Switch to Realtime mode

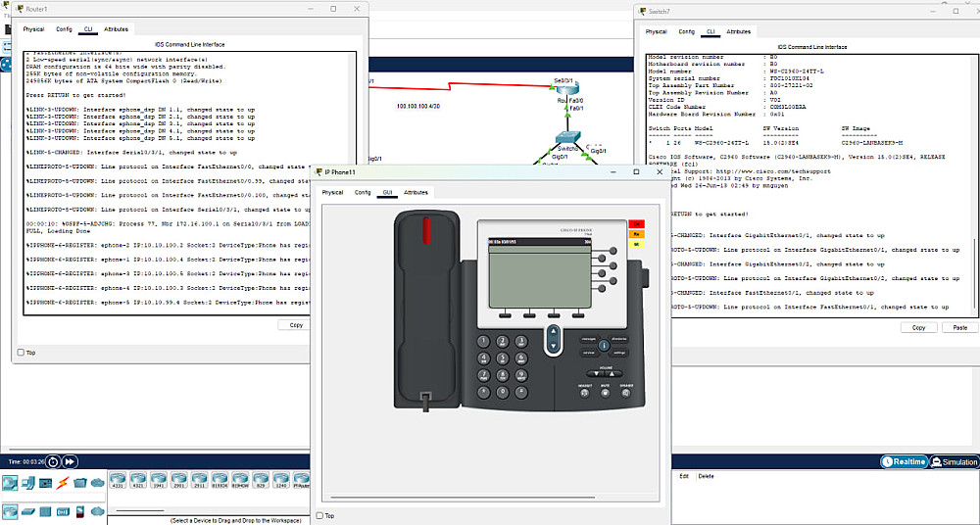pyautogui.click(x=904, y=462)
